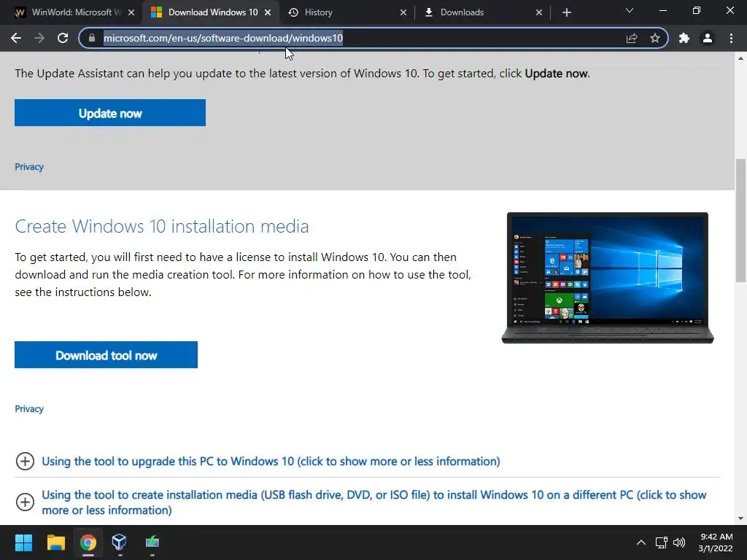The height and width of the screenshot is (560, 747).
Task: Show hidden system tray icons
Action: pyautogui.click(x=641, y=542)
